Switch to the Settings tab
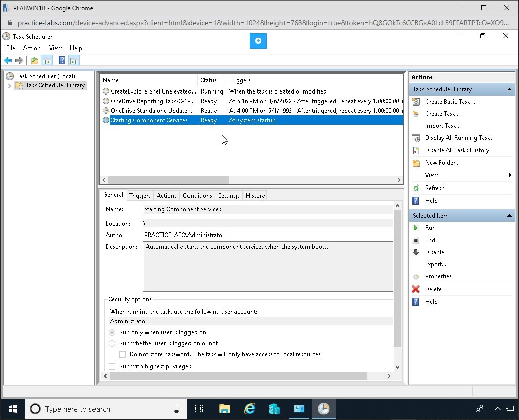 [229, 196]
